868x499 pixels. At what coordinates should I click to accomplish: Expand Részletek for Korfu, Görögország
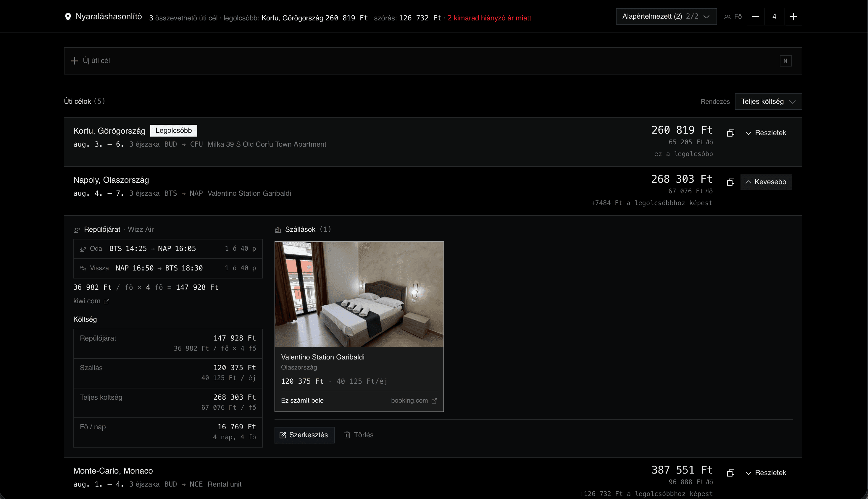(x=766, y=133)
